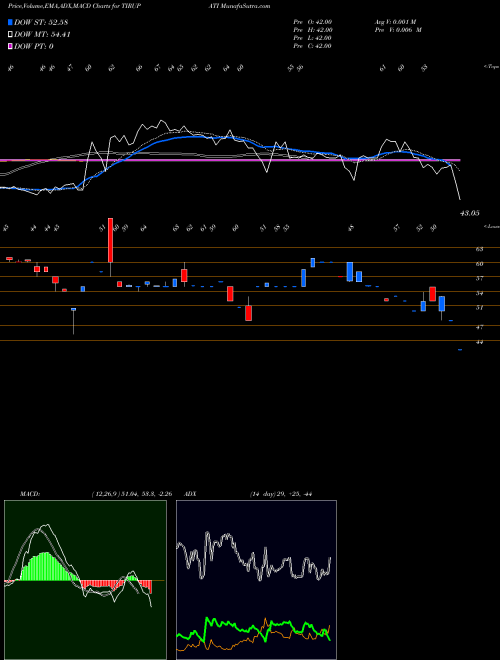Click the 'ADX' panel label
The height and width of the screenshot is (660, 500).
[x=191, y=494]
